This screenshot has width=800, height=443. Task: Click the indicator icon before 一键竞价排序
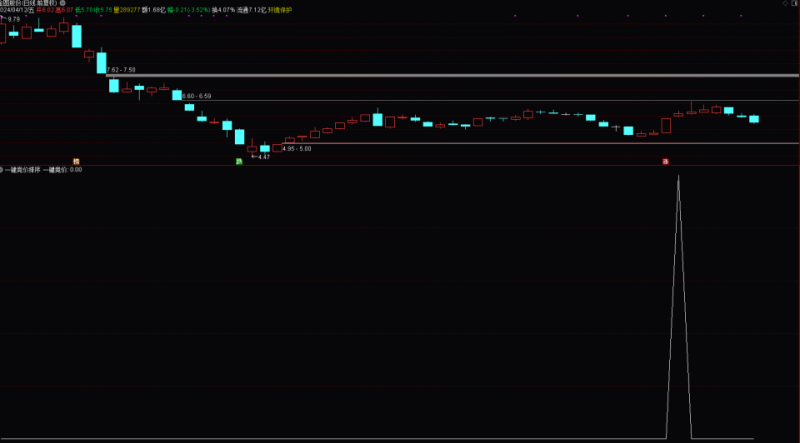pos(3,170)
